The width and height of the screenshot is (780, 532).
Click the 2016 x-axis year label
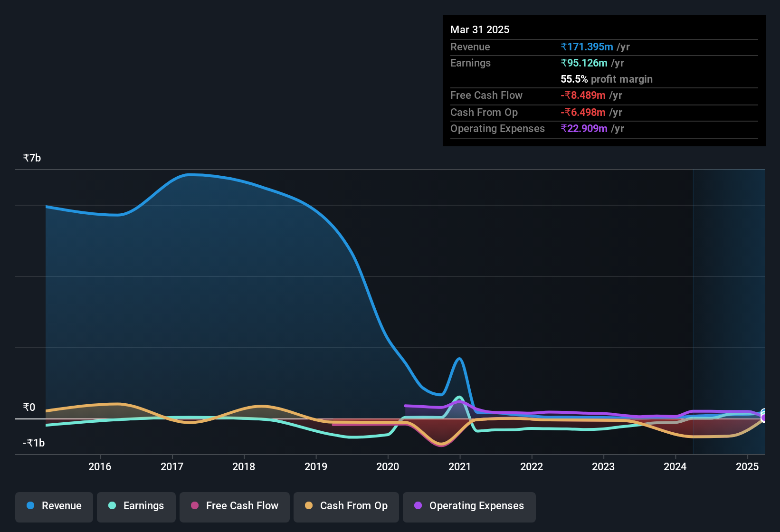pos(100,466)
